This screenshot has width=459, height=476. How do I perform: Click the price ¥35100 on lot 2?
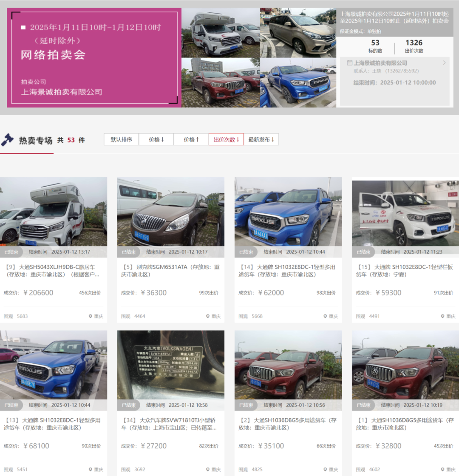coord(271,446)
